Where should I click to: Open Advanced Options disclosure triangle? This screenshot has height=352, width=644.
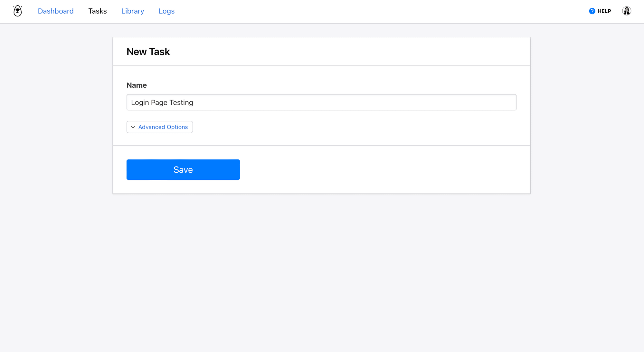pos(133,127)
